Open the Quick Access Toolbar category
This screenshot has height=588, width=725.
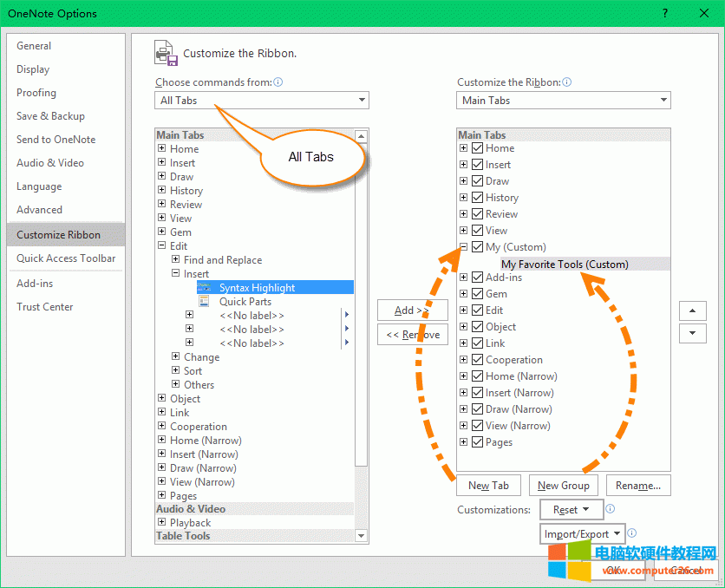66,258
